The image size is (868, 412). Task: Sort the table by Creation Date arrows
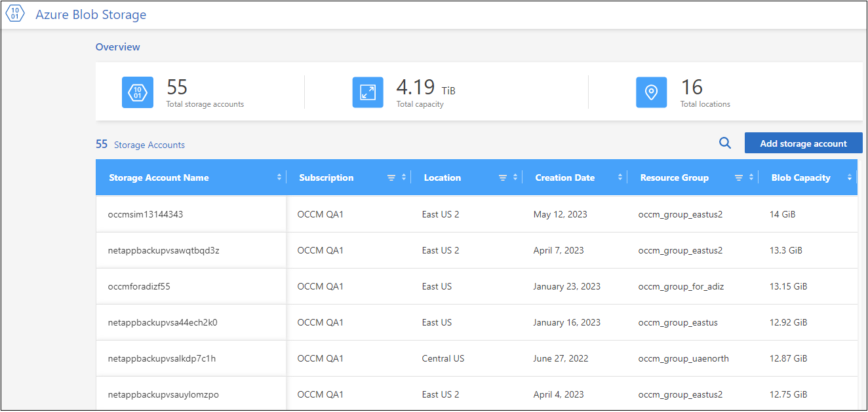click(620, 178)
